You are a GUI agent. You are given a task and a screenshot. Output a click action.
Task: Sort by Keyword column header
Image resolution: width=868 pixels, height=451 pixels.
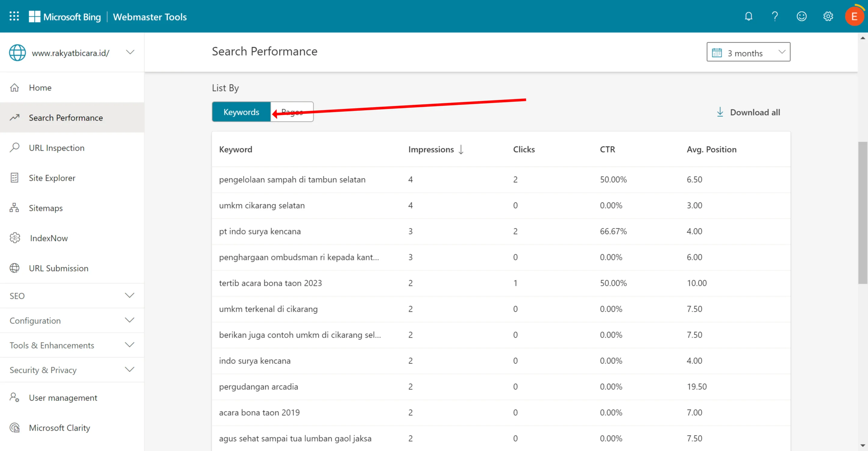(235, 149)
